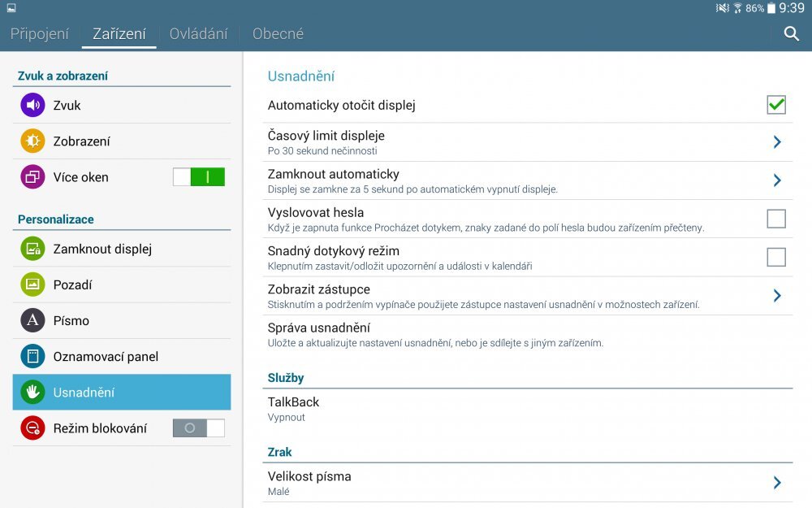
Task: Open TalkBack service settings
Action: coord(520,409)
